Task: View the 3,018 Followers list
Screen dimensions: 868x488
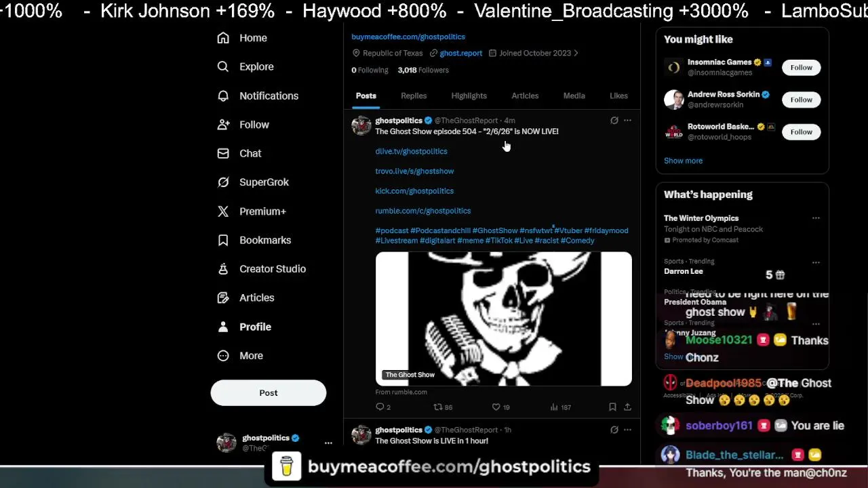Action: click(x=423, y=70)
